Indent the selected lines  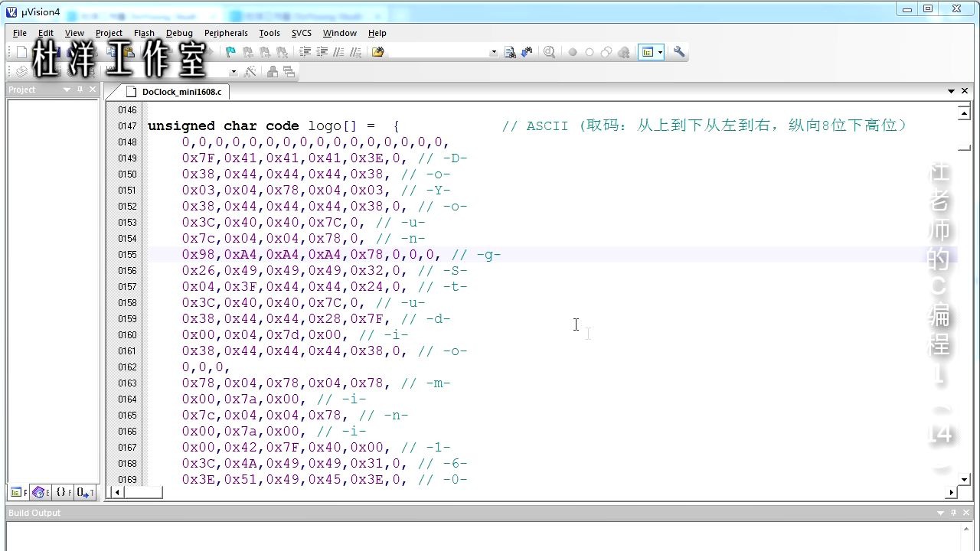tap(305, 52)
